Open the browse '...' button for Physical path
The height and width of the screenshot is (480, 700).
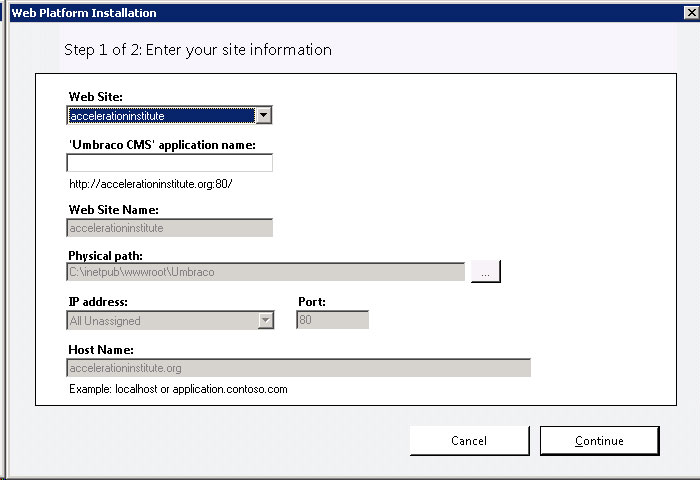tap(486, 272)
